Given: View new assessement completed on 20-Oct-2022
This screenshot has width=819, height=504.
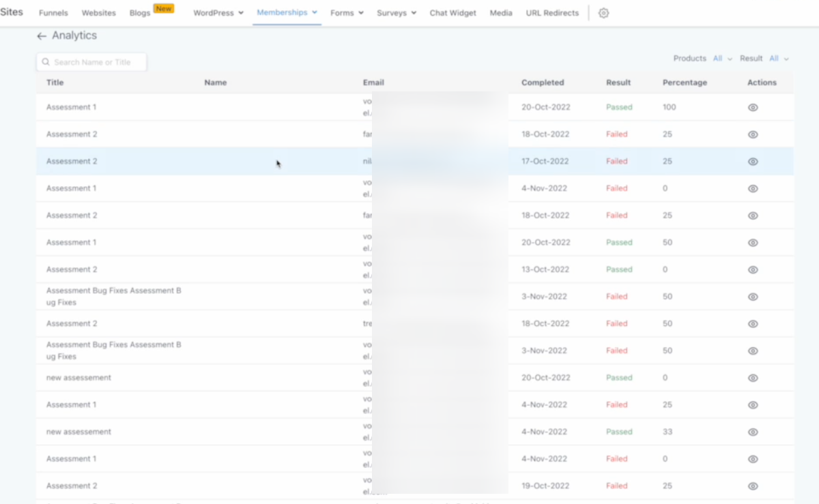Looking at the screenshot, I should point(753,378).
